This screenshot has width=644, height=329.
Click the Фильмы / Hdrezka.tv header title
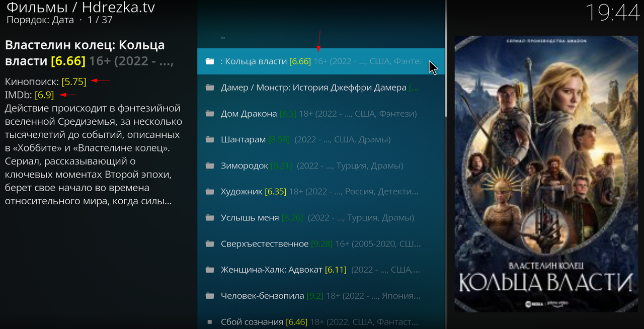click(x=81, y=8)
